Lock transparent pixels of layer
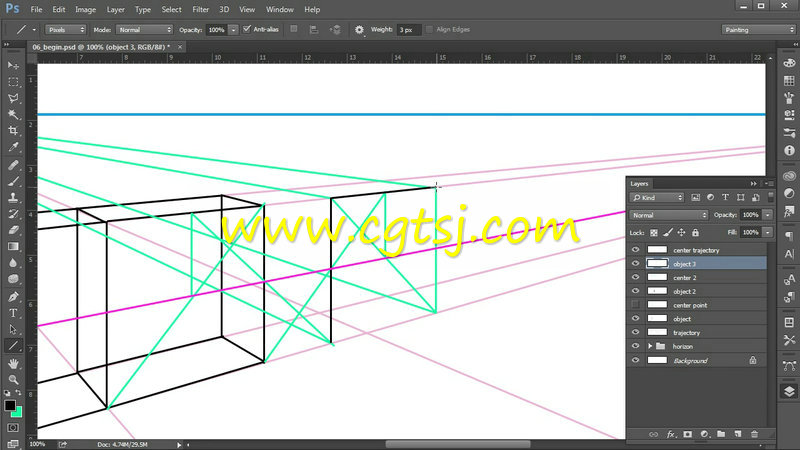Image resolution: width=800 pixels, height=450 pixels. point(654,233)
